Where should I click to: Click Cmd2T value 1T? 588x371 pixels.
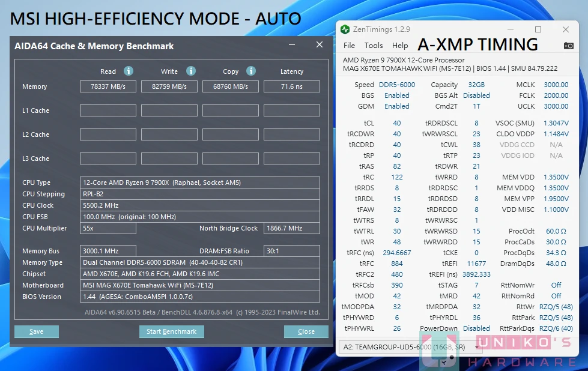pos(476,106)
